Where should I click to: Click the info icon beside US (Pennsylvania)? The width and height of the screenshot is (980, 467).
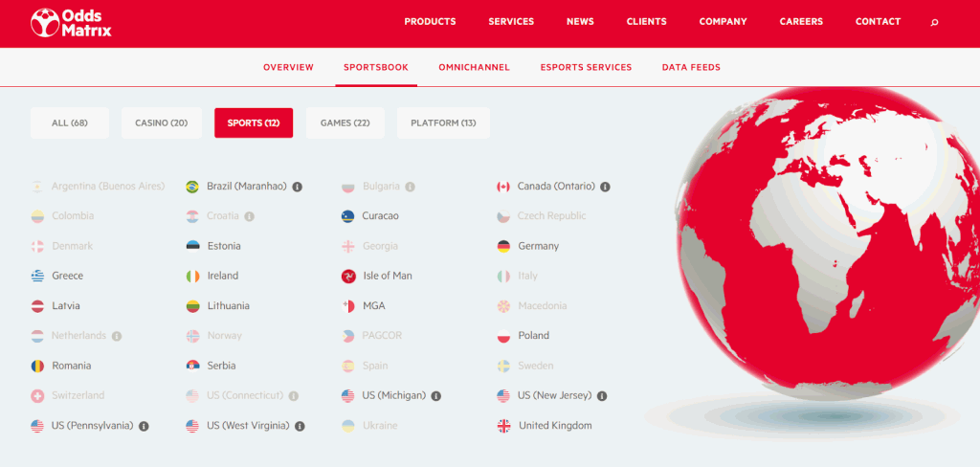pyautogui.click(x=144, y=427)
